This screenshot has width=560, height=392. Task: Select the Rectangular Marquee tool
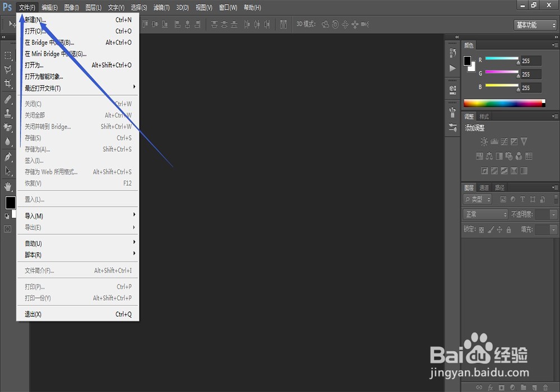click(x=7, y=55)
